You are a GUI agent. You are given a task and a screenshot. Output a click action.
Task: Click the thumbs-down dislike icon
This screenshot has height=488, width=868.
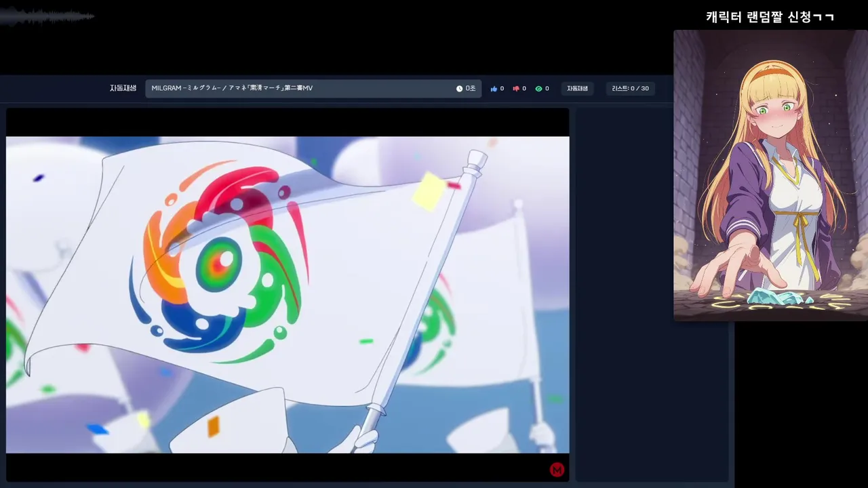click(516, 89)
